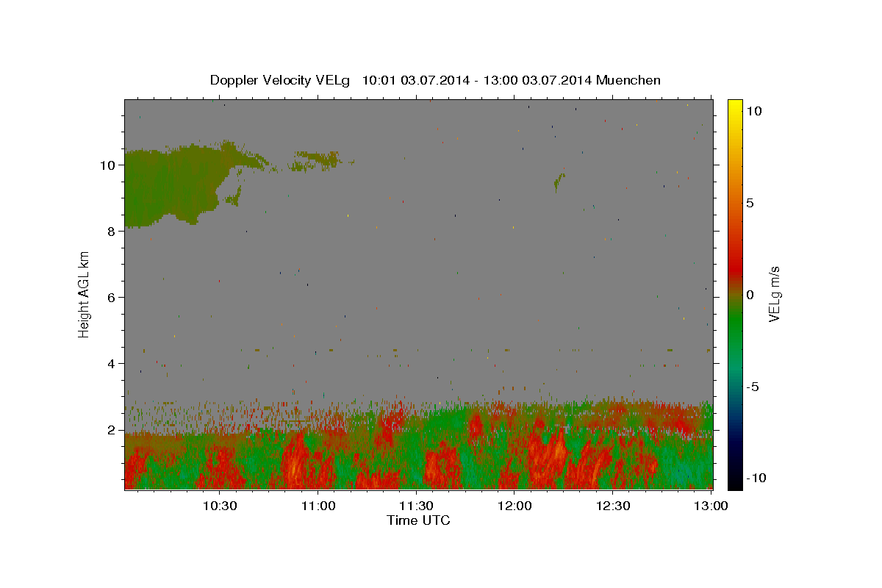
Task: Click the colorbar tick label 10
Action: [754, 110]
